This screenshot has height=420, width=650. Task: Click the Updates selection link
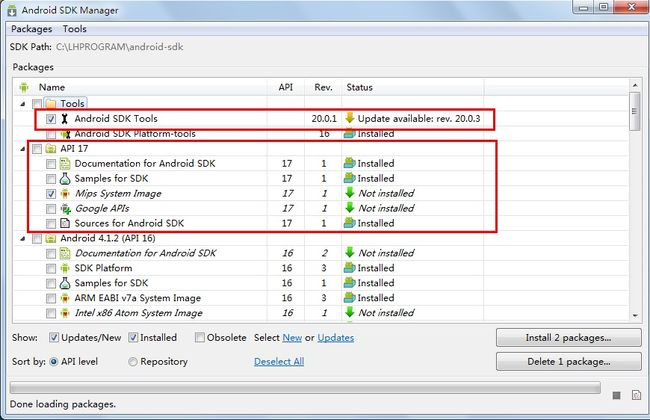point(336,338)
